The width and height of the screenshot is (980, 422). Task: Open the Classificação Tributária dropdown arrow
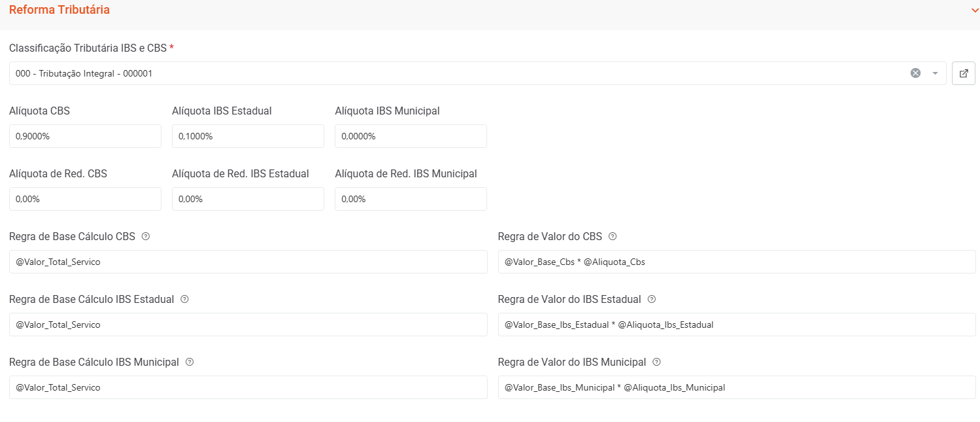pyautogui.click(x=935, y=73)
